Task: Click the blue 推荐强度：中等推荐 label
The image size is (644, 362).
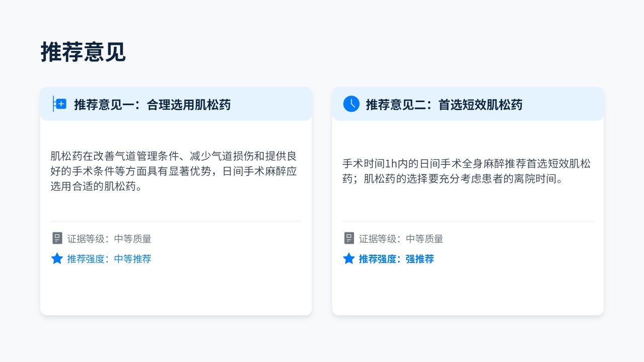Action: pos(109,259)
